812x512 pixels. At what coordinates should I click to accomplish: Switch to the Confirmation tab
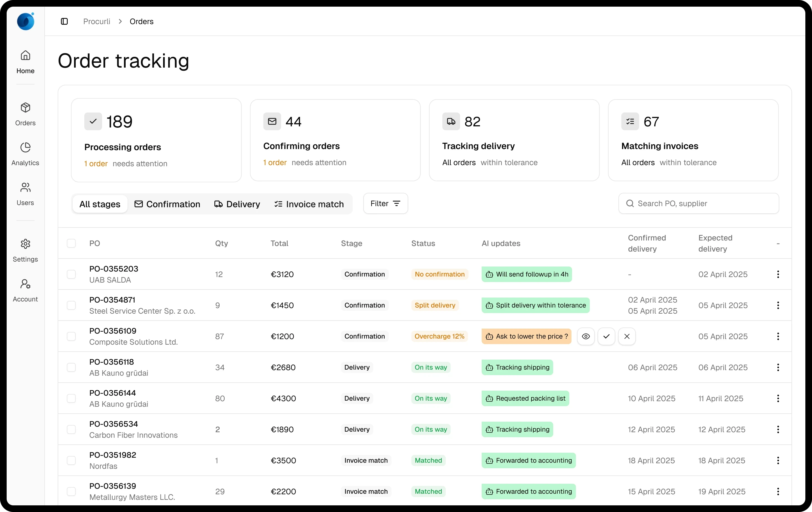pos(167,204)
